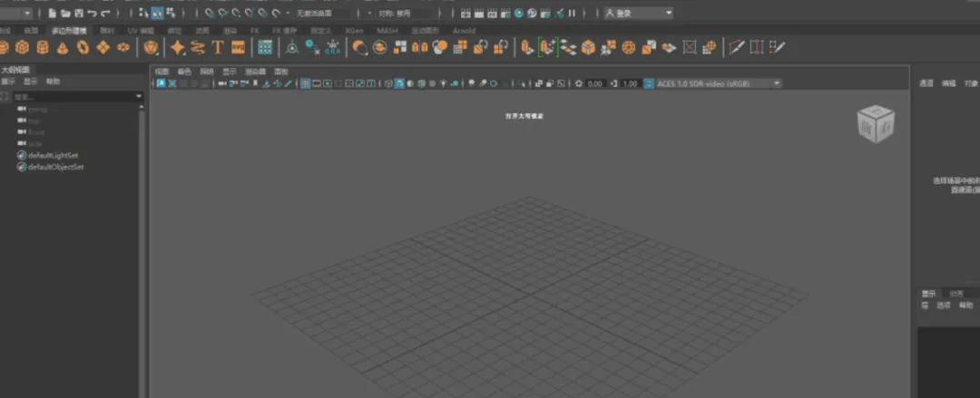Import SVG shelf icon
This screenshot has width=980, height=398.
tap(238, 47)
